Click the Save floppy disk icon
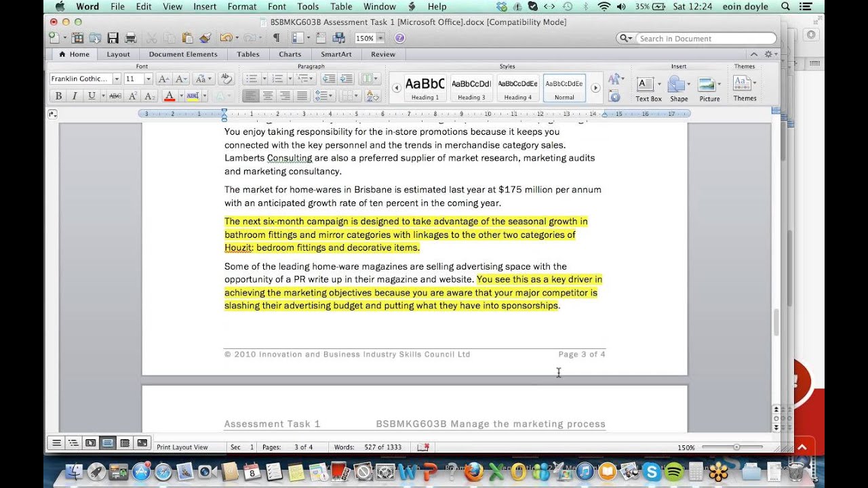Viewport: 868px width, 488px height. click(113, 38)
